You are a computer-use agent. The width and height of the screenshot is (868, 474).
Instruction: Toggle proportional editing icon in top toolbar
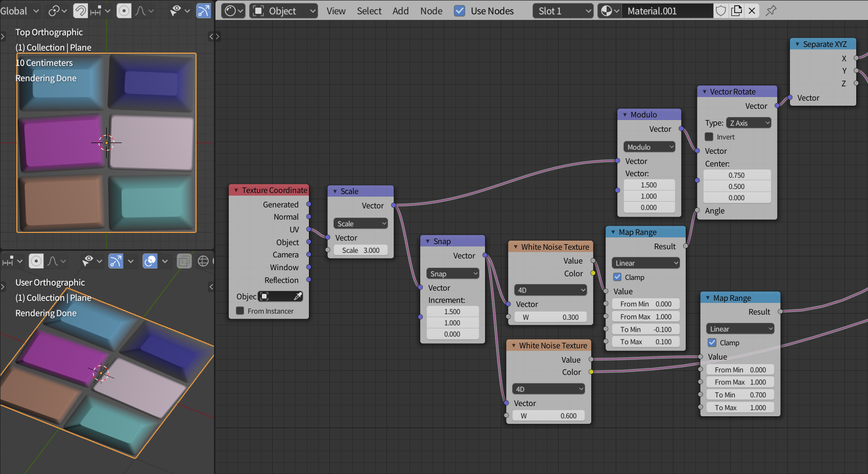click(x=124, y=10)
